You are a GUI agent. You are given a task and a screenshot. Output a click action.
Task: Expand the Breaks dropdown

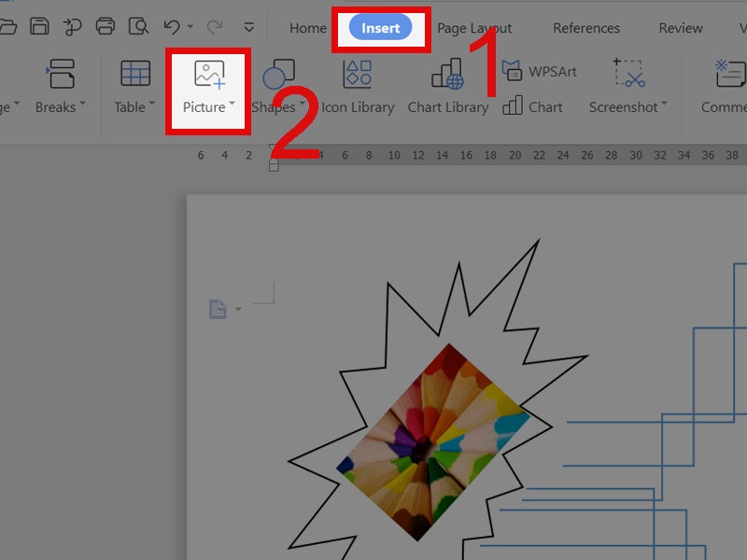(x=82, y=105)
